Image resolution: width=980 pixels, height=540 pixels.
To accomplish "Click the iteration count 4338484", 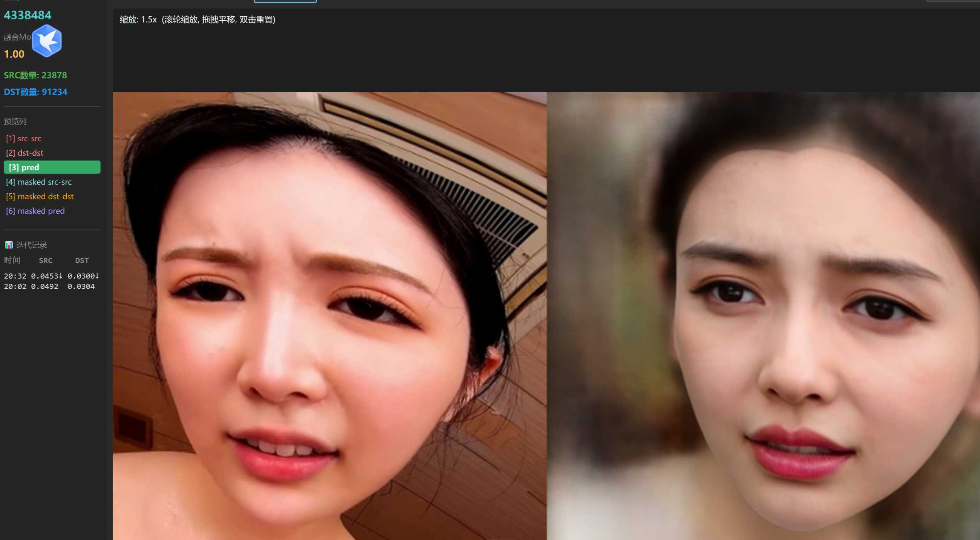I will [28, 15].
